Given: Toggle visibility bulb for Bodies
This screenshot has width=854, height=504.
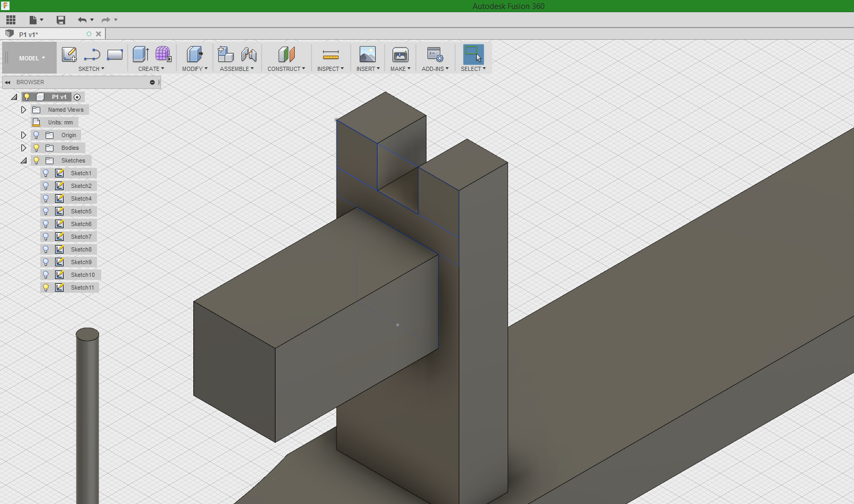Looking at the screenshot, I should pyautogui.click(x=37, y=148).
